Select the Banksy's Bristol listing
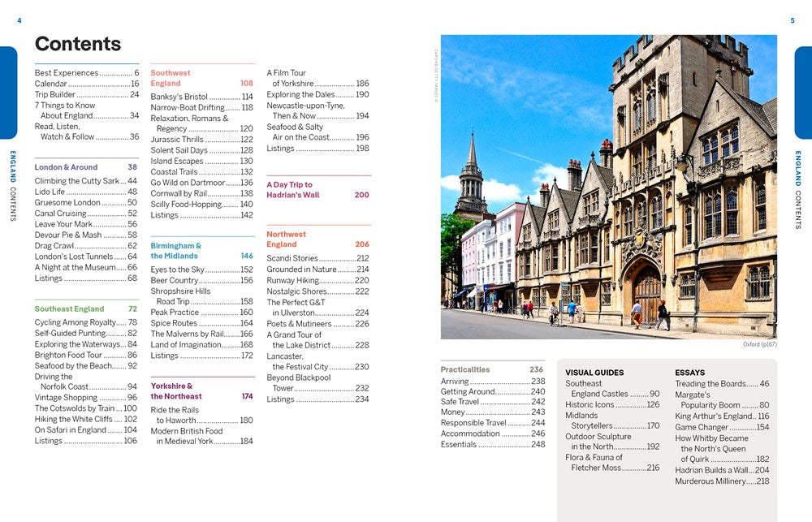Screen dimensions: 812x522 coord(182,96)
